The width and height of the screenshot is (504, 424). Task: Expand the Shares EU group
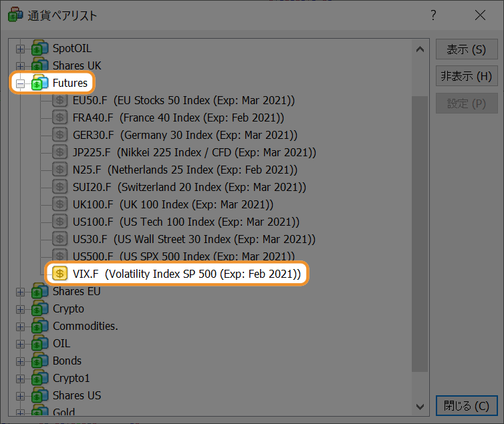tap(20, 292)
